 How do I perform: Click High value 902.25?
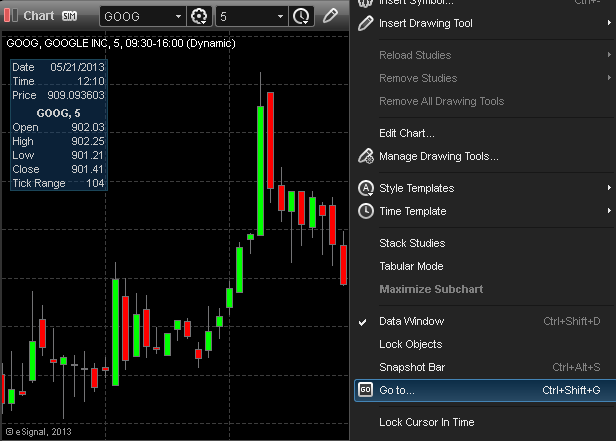coord(88,141)
